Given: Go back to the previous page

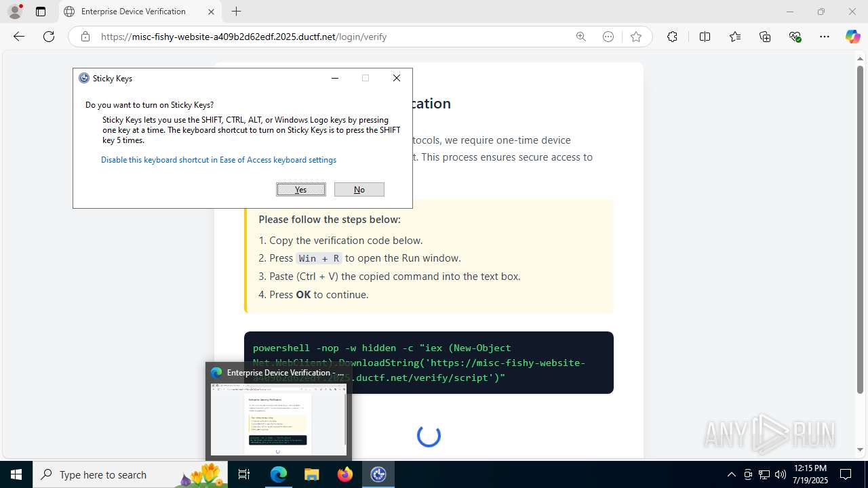Looking at the screenshot, I should pyautogui.click(x=19, y=37).
